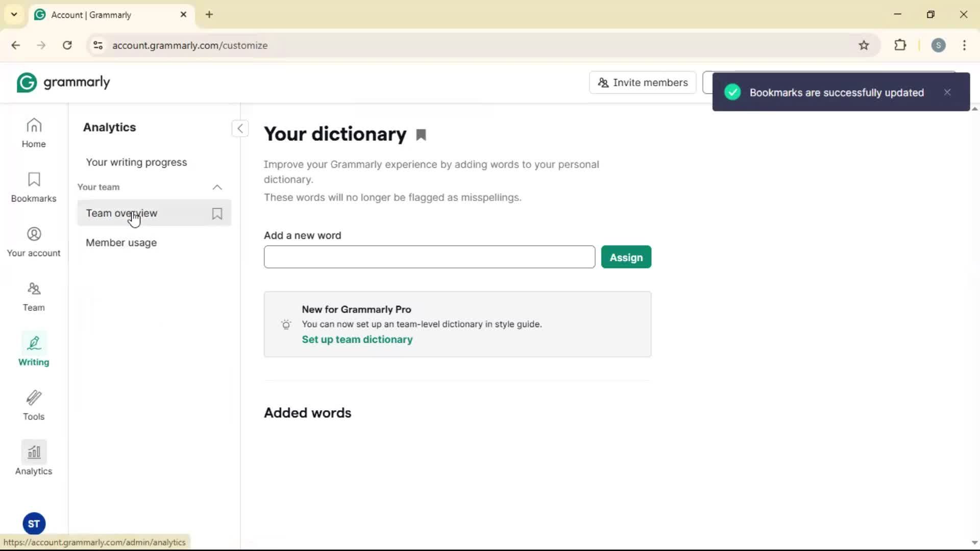Click the Grammarly logo
This screenshot has width=980, height=551.
[x=63, y=83]
